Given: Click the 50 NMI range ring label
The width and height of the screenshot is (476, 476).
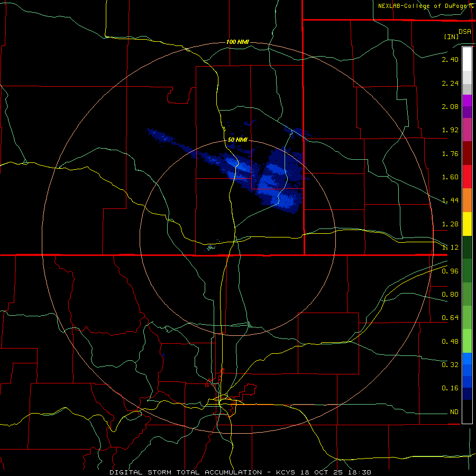Looking at the screenshot, I should click(237, 140).
